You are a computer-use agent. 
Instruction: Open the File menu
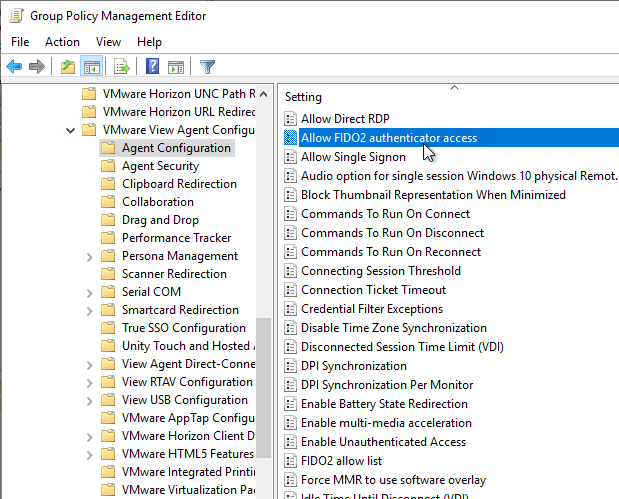(20, 42)
